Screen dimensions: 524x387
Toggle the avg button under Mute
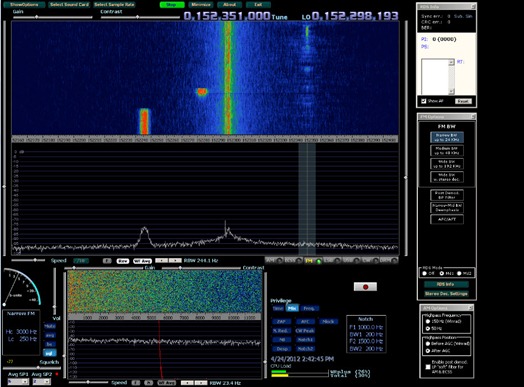[x=50, y=335]
